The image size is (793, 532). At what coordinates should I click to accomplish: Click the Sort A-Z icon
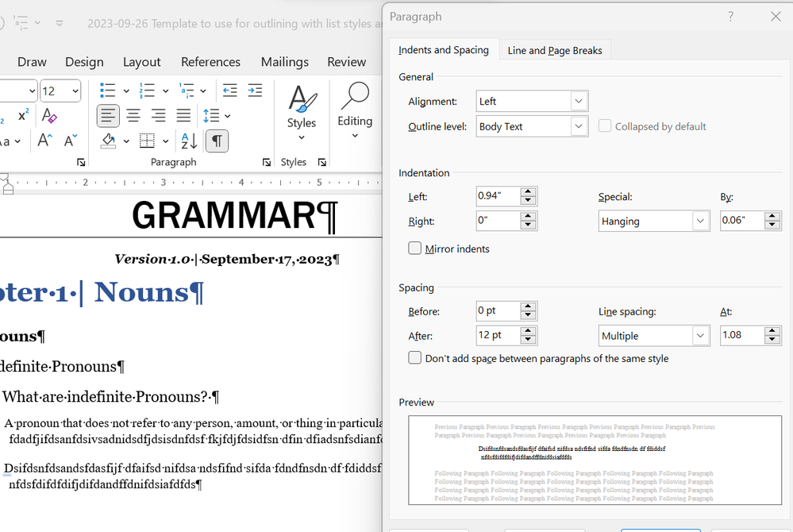[189, 141]
